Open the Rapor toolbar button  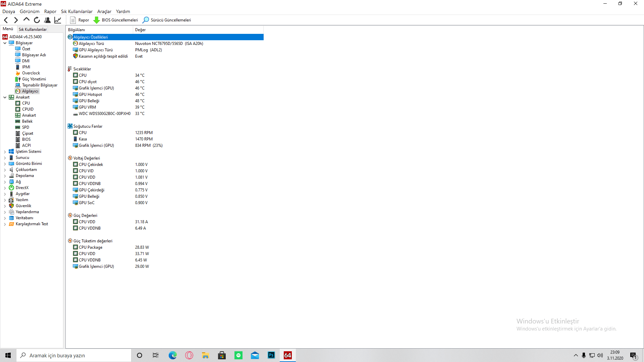[79, 20]
